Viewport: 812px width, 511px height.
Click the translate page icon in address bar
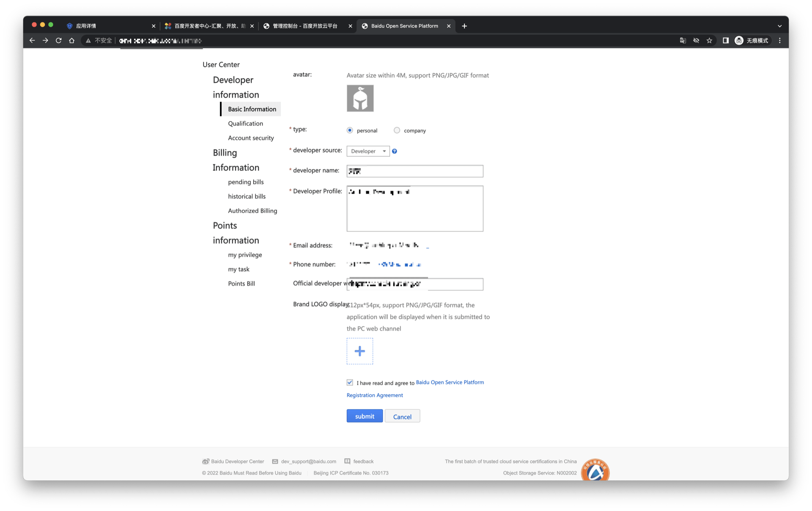(683, 41)
